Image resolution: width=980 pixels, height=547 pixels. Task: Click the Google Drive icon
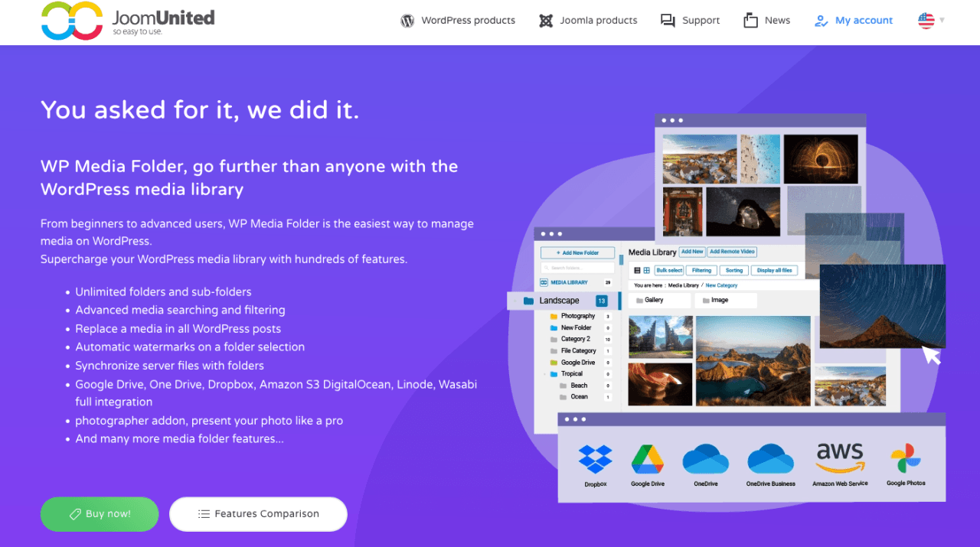click(x=647, y=459)
